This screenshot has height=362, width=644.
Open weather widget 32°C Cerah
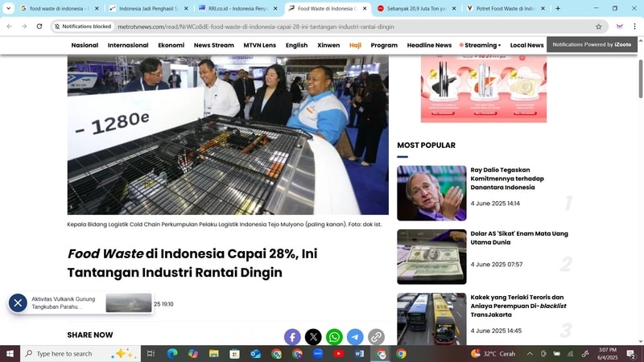coord(493,354)
